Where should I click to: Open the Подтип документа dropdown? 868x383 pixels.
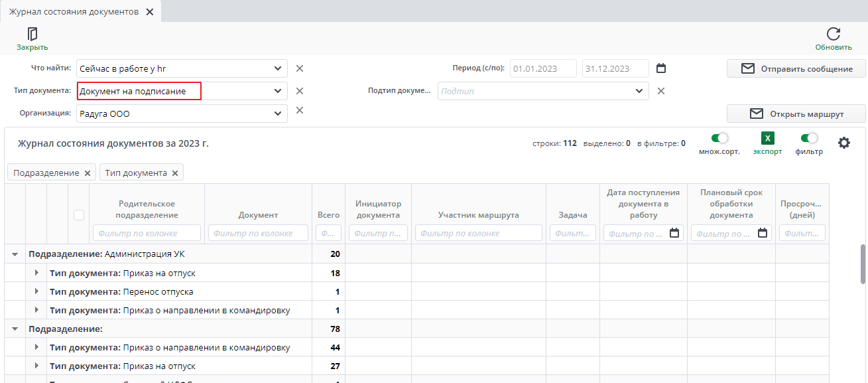tap(639, 91)
